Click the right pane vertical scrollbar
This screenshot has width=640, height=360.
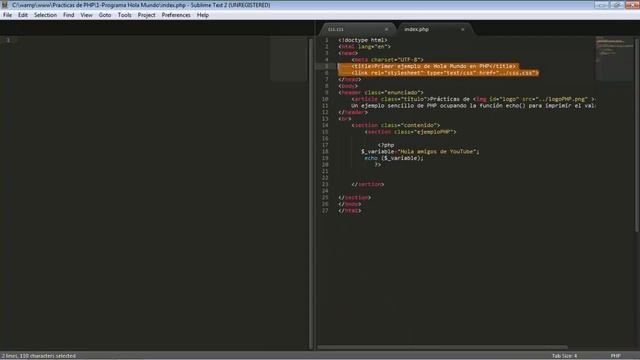coord(637,135)
